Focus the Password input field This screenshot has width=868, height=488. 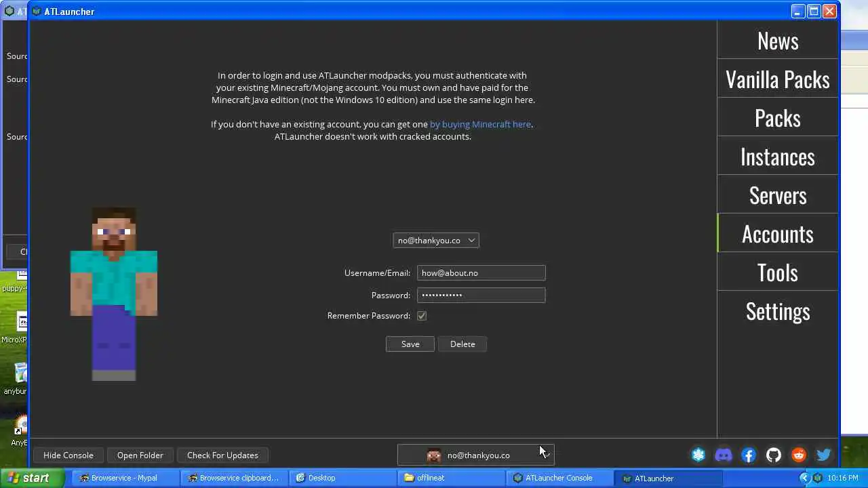coord(481,296)
